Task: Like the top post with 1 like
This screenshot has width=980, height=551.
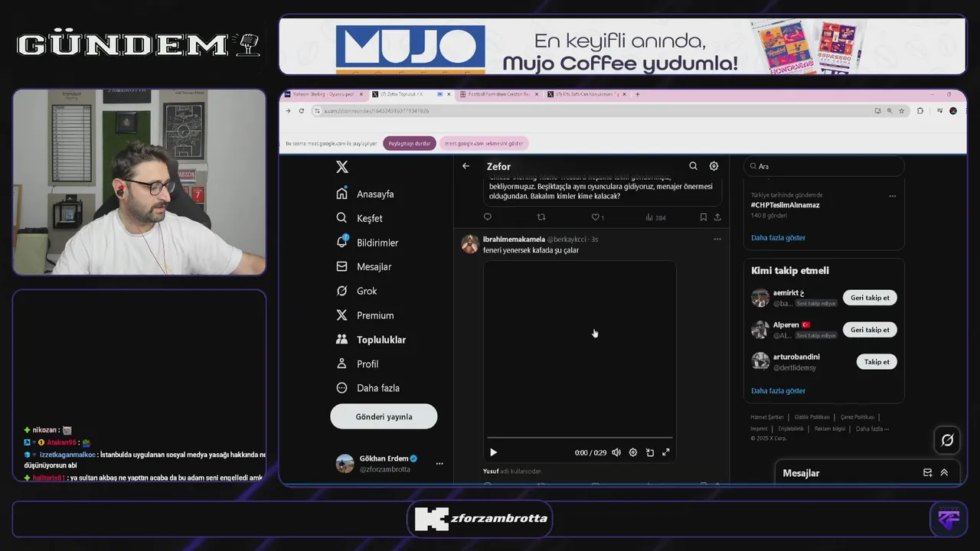Action: tap(597, 217)
